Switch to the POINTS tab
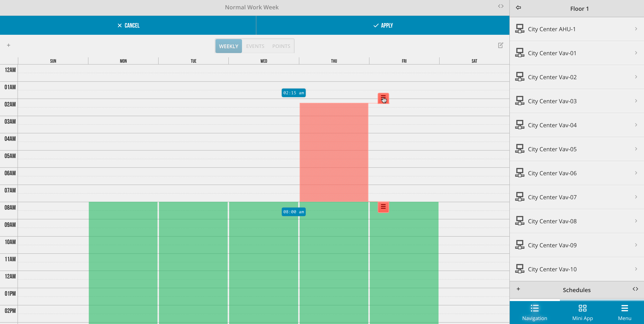 click(280, 46)
